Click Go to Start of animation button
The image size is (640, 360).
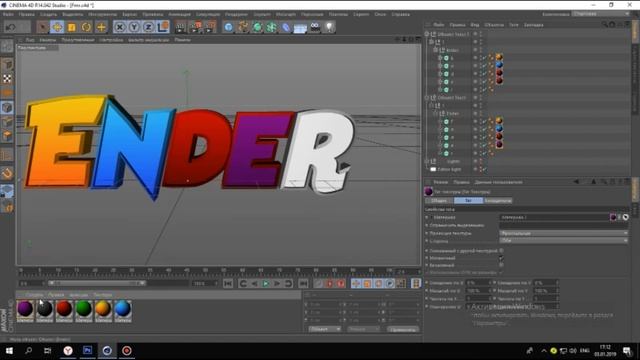click(x=228, y=283)
